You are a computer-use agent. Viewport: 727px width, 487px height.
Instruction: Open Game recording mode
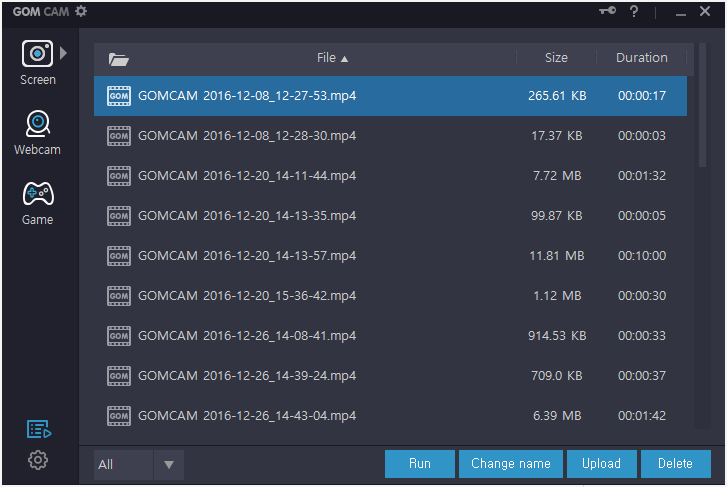pyautogui.click(x=37, y=194)
